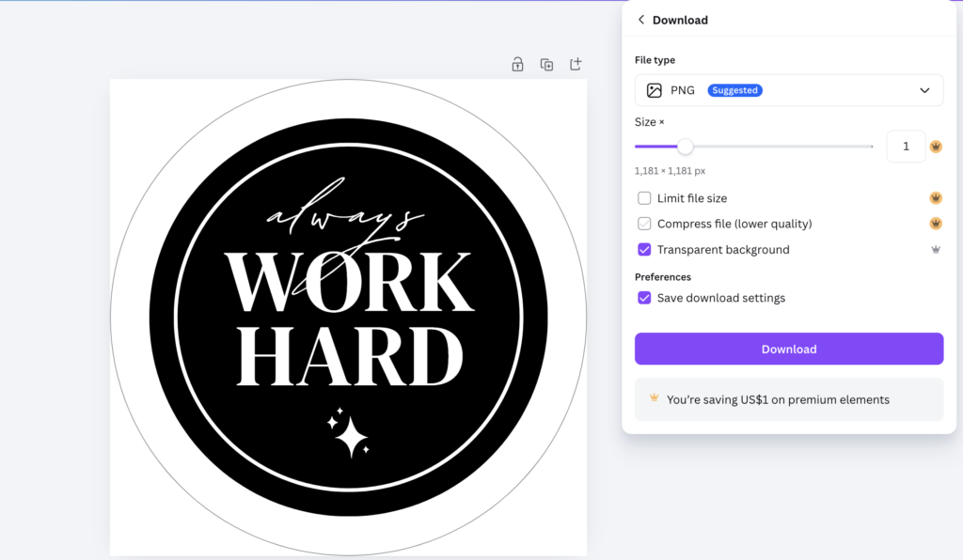Click the size multiplier input field
Image resolution: width=963 pixels, height=560 pixels.
pos(906,147)
